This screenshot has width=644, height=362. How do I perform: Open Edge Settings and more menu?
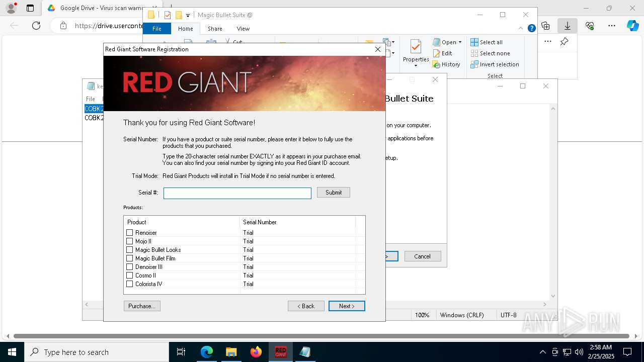pos(612,26)
